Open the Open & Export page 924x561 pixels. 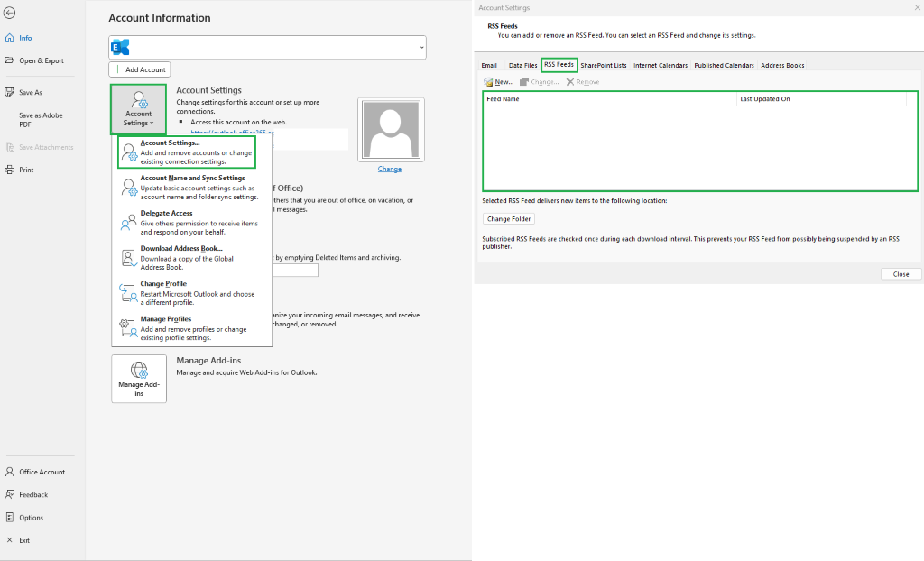pyautogui.click(x=34, y=60)
